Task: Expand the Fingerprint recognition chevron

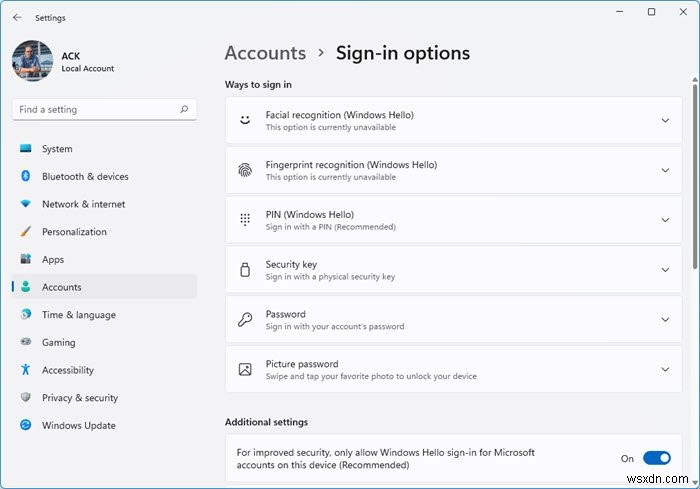Action: [665, 170]
